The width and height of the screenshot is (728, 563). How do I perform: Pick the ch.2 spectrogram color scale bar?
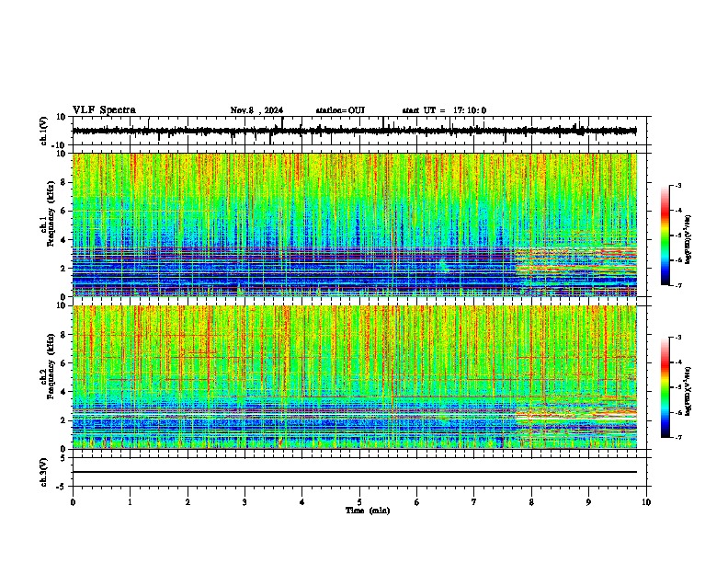pos(665,387)
